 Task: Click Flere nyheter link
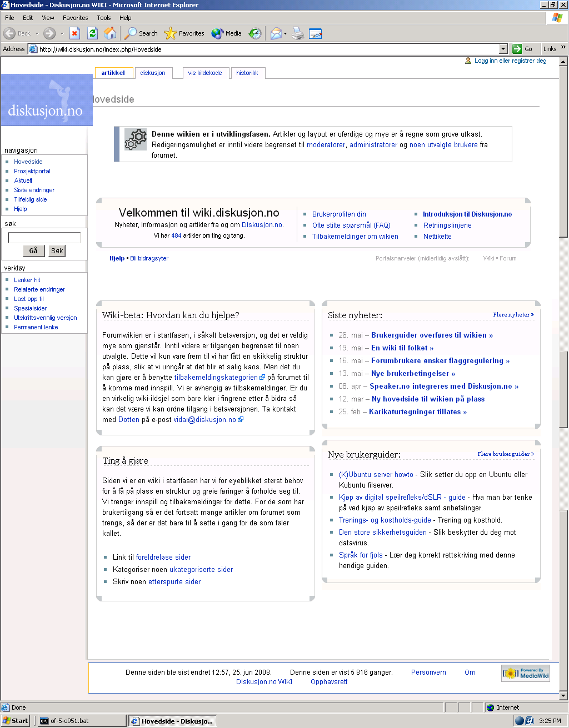(513, 314)
